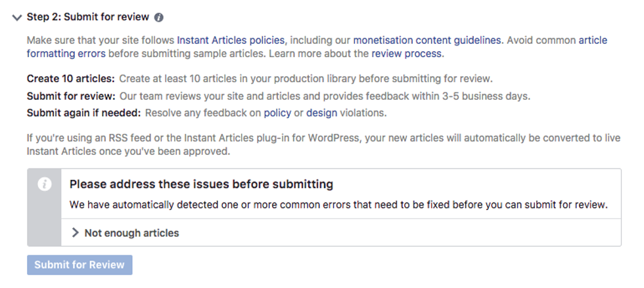
Task: Click the bold Create 10 articles label
Action: [x=71, y=79]
